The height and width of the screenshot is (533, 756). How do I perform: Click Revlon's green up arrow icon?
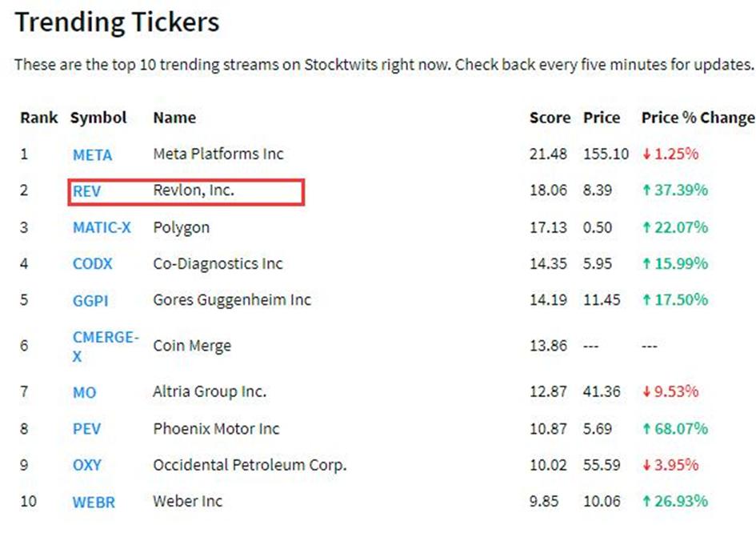(x=646, y=190)
